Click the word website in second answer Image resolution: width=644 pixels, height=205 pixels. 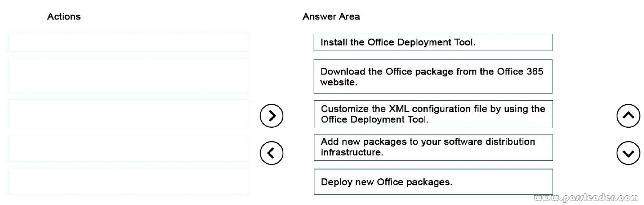(x=338, y=83)
